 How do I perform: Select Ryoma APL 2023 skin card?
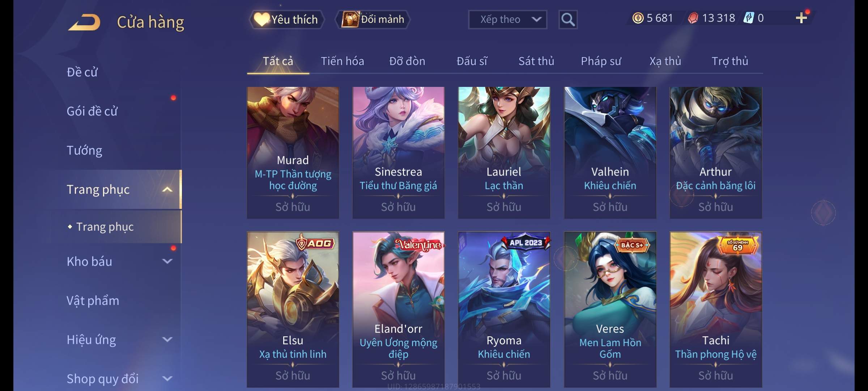(504, 310)
